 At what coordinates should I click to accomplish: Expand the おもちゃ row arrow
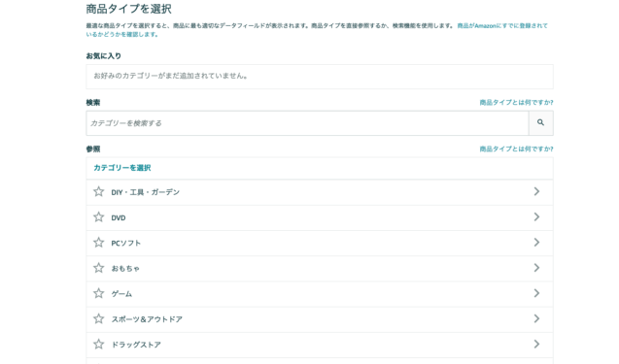tap(536, 268)
